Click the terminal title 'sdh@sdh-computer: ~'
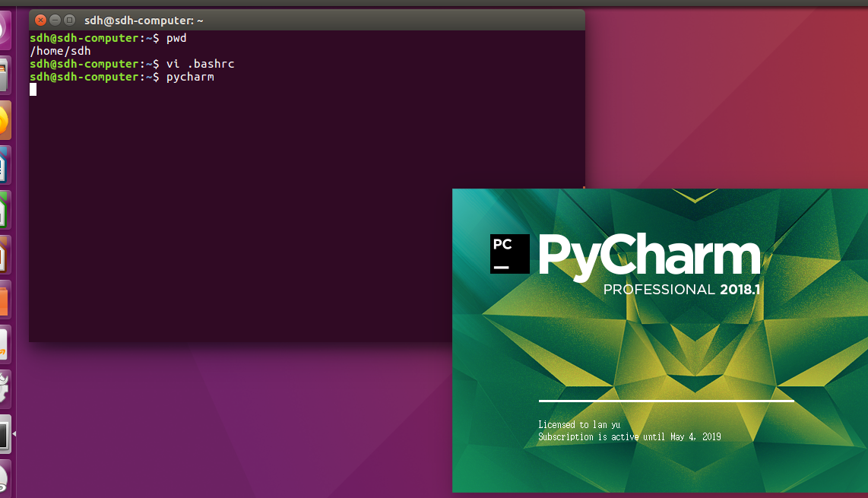This screenshot has width=868, height=498. [x=144, y=21]
